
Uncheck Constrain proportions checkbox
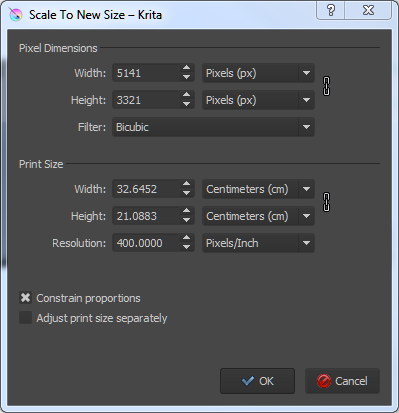pyautogui.click(x=25, y=298)
